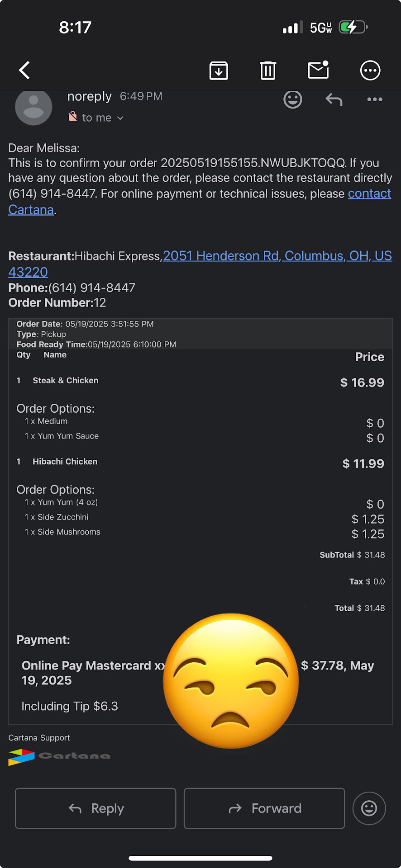401x868 pixels.
Task: Tap the bottom emoji reaction button
Action: pyautogui.click(x=369, y=808)
